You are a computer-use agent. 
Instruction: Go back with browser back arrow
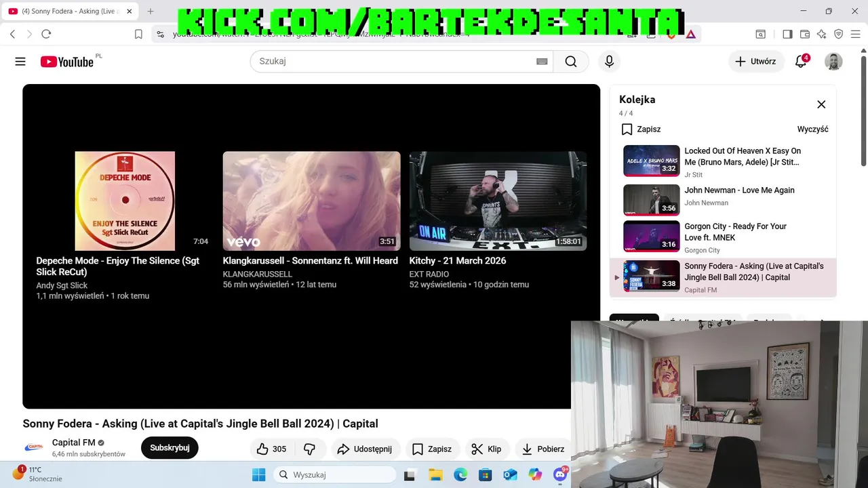[x=12, y=34]
